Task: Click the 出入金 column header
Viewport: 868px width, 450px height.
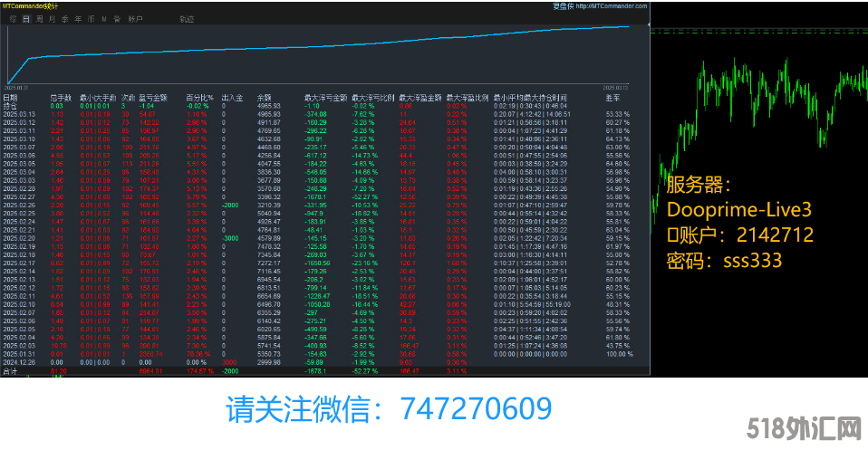Action: point(232,98)
